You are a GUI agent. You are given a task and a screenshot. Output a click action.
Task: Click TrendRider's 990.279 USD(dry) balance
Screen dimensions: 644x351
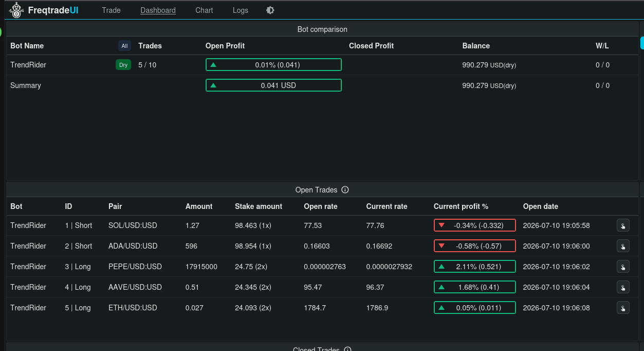[x=489, y=65]
